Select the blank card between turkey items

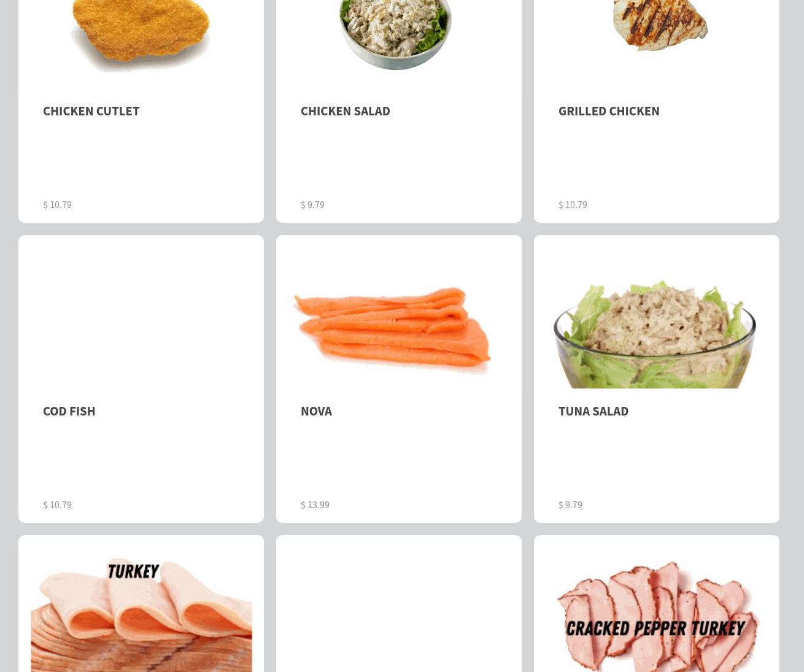pos(399,604)
